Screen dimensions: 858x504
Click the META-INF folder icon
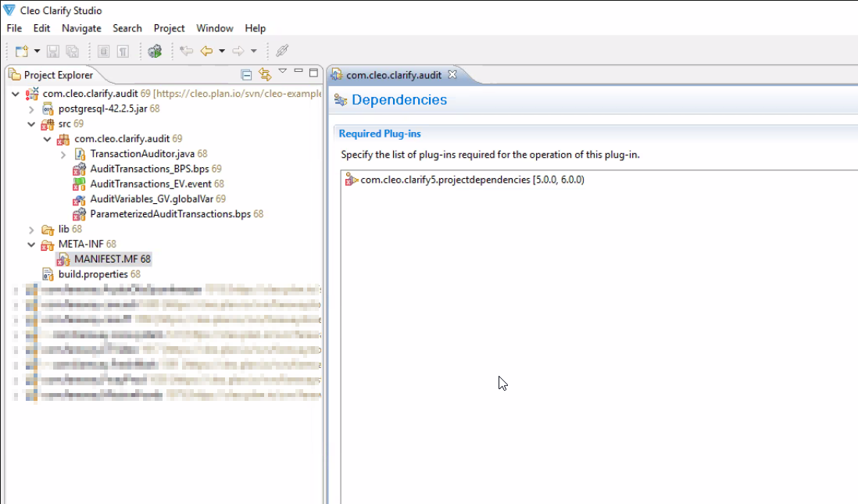tap(48, 245)
